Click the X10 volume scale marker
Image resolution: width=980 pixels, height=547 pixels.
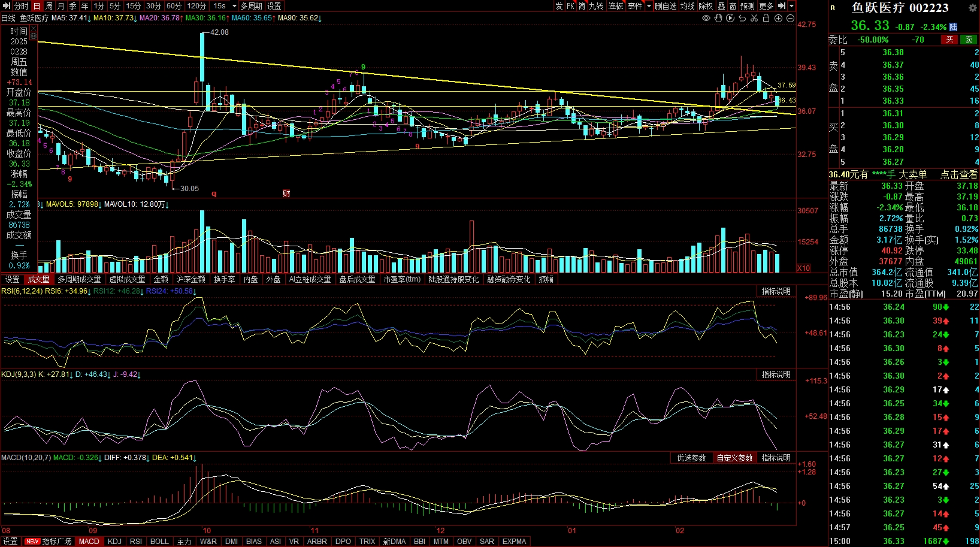[803, 268]
